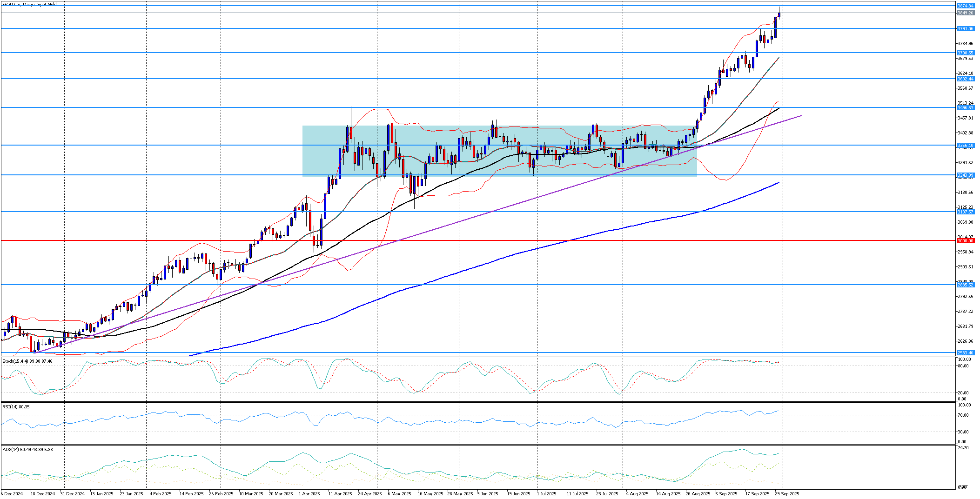Click the RSI(14) indicator label

16,407
